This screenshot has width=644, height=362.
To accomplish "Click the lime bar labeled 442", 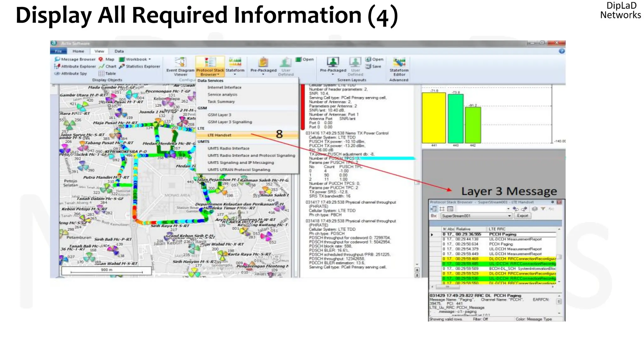I will [x=473, y=125].
